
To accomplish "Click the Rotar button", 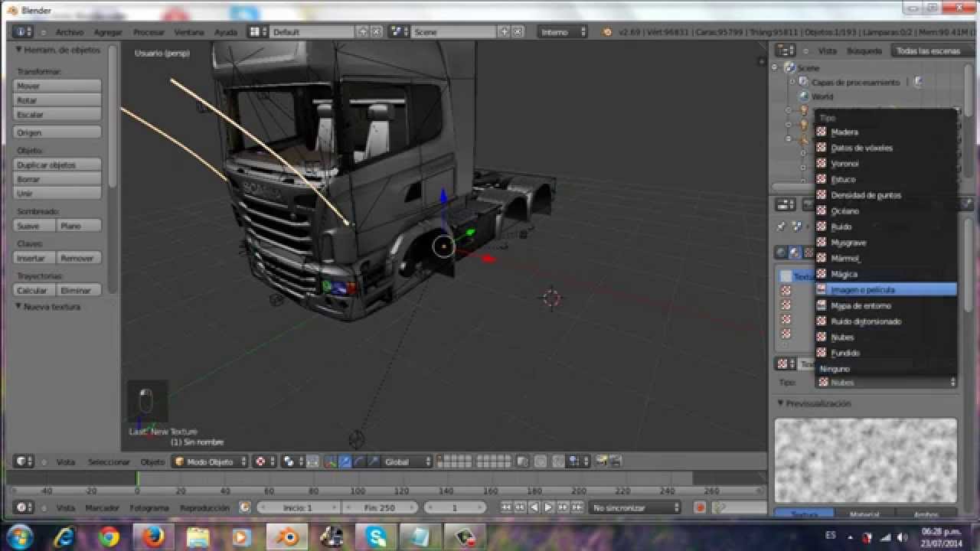I will [57, 100].
